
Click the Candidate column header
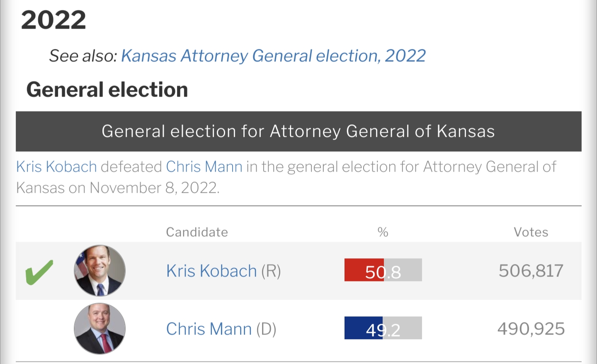coord(197,232)
